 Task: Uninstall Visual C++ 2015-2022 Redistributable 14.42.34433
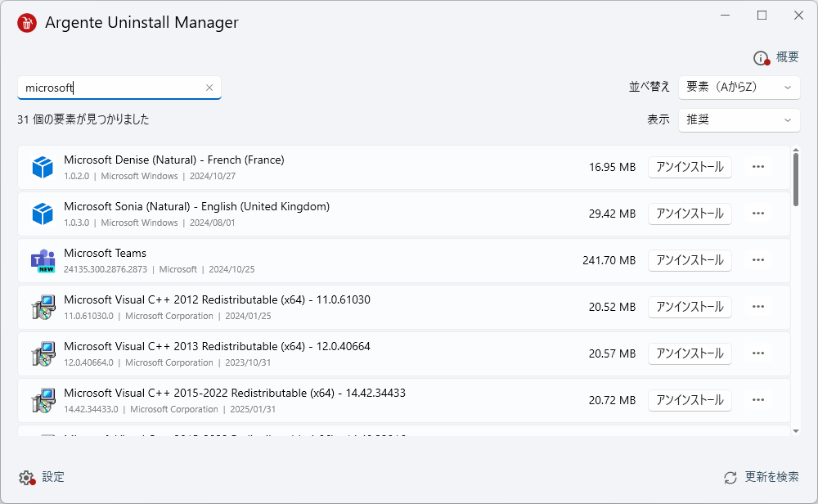pyautogui.click(x=690, y=400)
